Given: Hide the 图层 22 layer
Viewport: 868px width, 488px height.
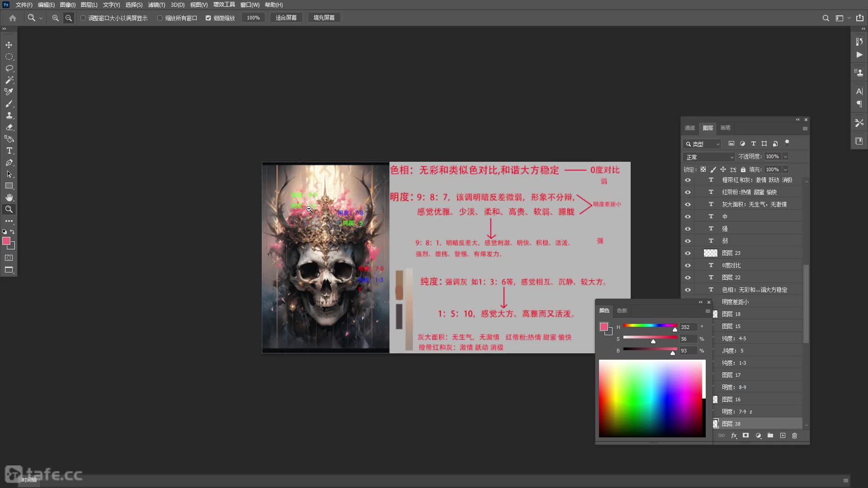Looking at the screenshot, I should coord(688,277).
